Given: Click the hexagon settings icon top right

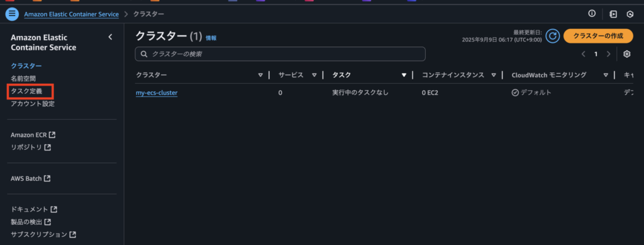Looking at the screenshot, I should tap(630, 14).
